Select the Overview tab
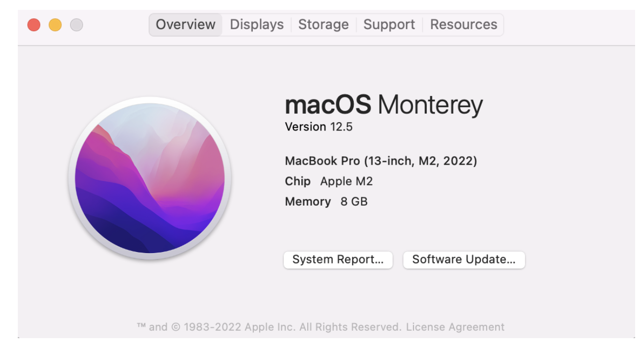This screenshot has width=644, height=349. click(x=185, y=24)
